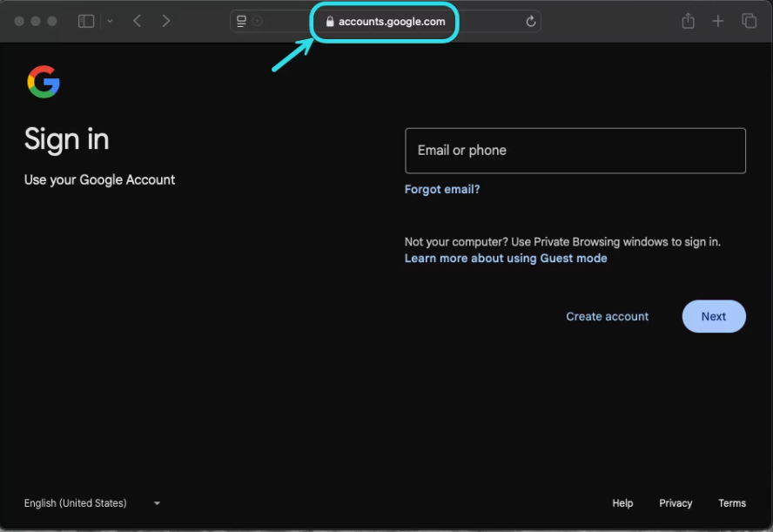Toggle the Safari sidebar
Screen dimensions: 773x532
pos(86,21)
